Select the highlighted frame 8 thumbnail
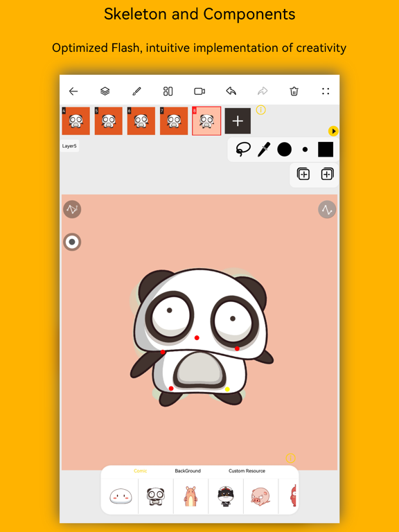Screen dimensions: 399x532 (x=206, y=121)
